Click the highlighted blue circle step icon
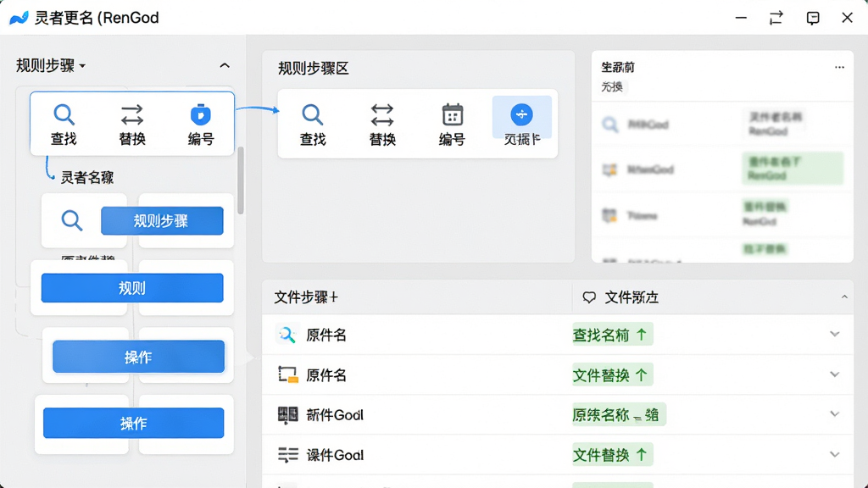Screen dimensions: 868x488 point(521,114)
